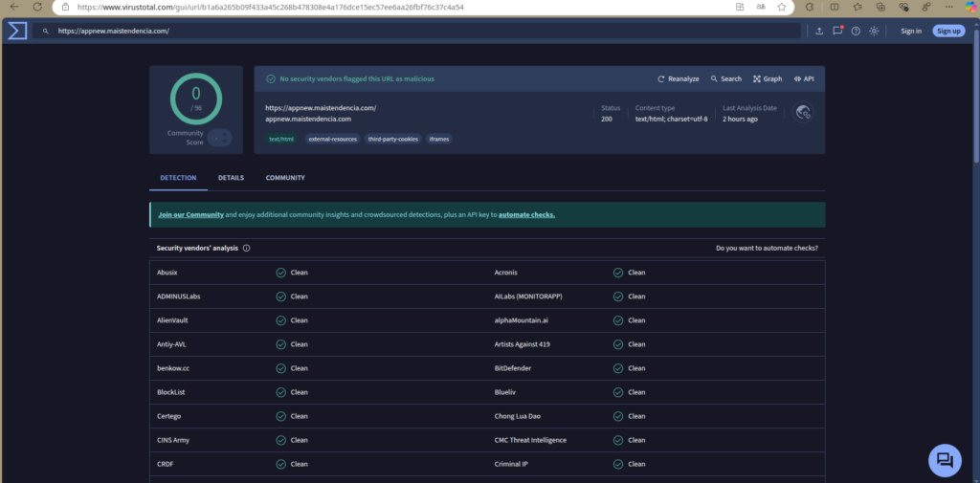The image size is (980, 483).
Task: Open the collections icon
Action: coord(880,7)
